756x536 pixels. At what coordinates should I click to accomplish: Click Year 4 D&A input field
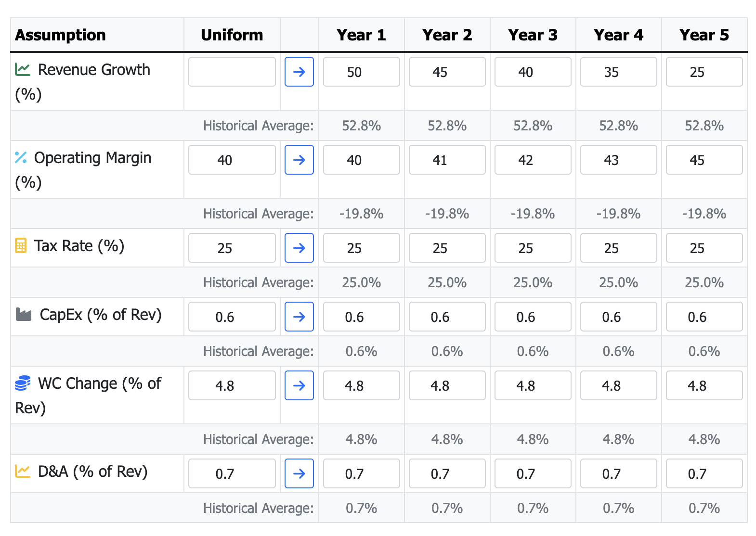[x=618, y=473]
